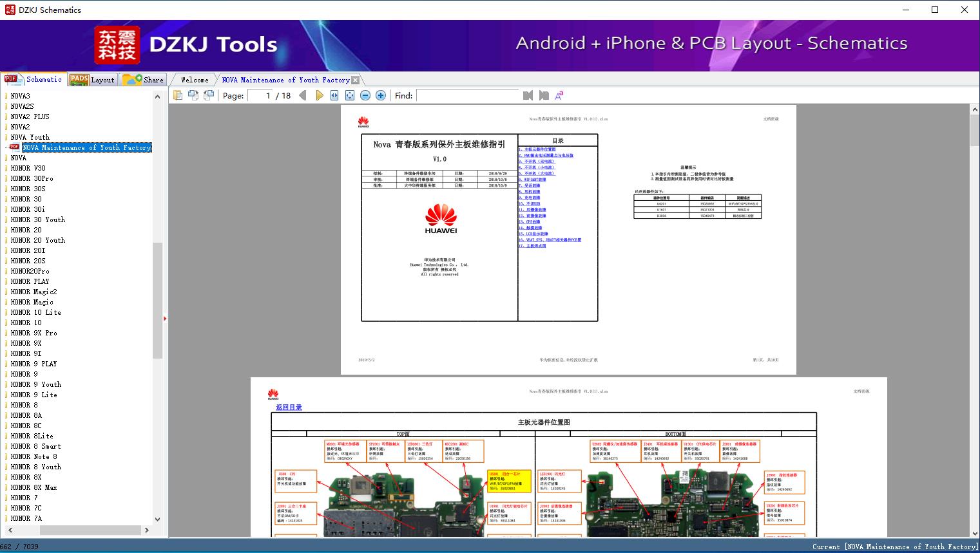
Task: Click the 返回目录 link on page two
Action: (x=289, y=408)
